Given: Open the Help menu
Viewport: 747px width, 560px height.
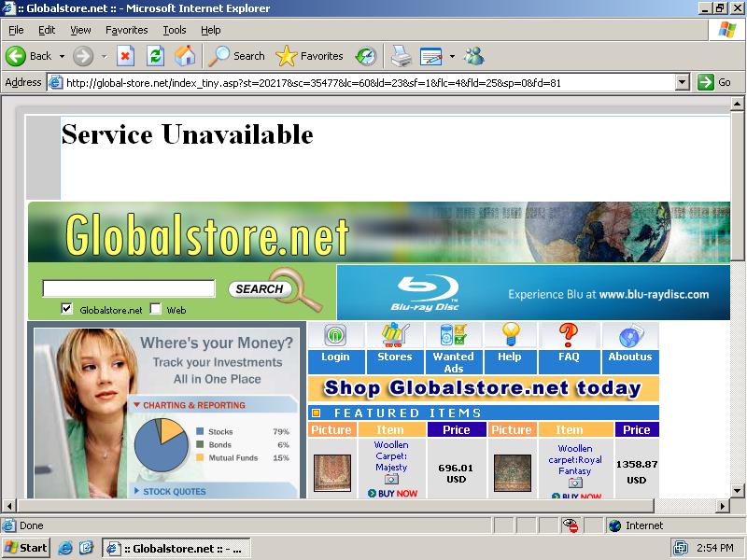Looking at the screenshot, I should [211, 30].
